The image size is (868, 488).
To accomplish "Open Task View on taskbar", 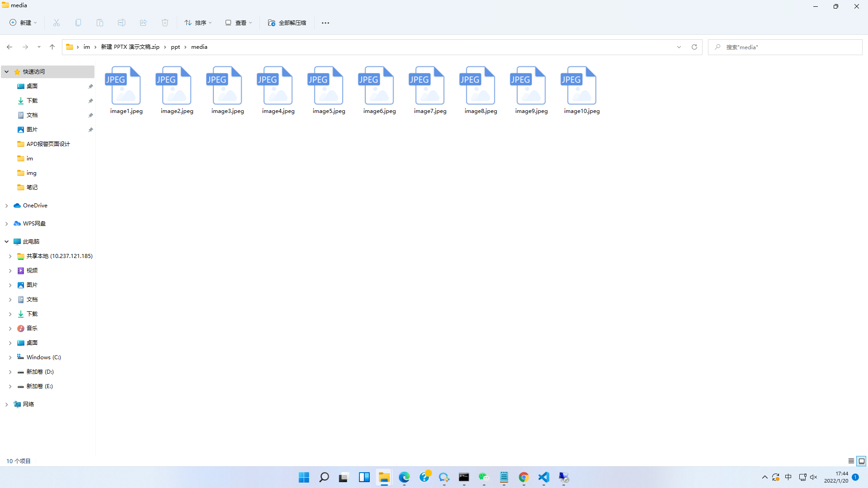I will [344, 477].
